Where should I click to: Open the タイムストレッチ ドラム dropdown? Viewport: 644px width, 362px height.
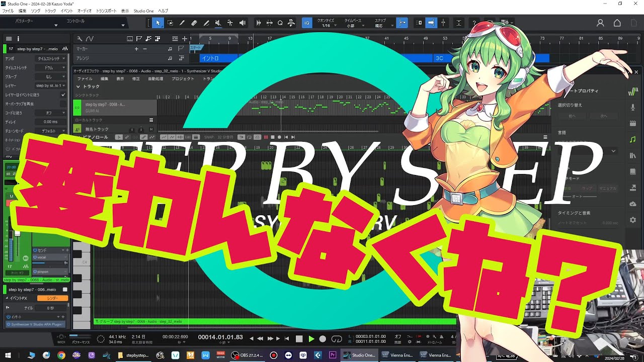[51, 67]
